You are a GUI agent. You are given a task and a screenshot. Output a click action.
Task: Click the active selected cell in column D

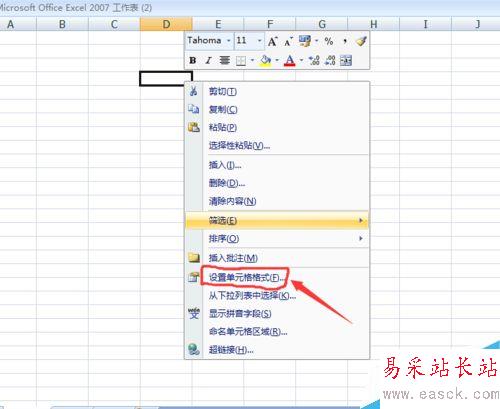point(166,79)
